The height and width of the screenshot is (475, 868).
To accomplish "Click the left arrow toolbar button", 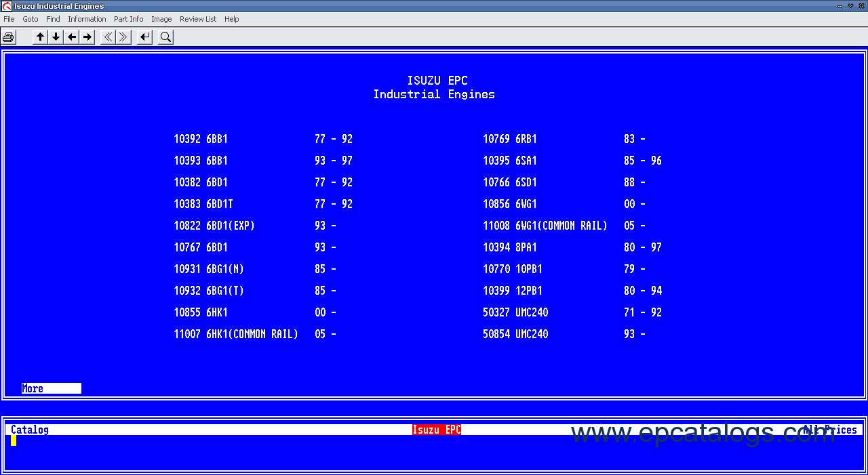I will pos(72,37).
